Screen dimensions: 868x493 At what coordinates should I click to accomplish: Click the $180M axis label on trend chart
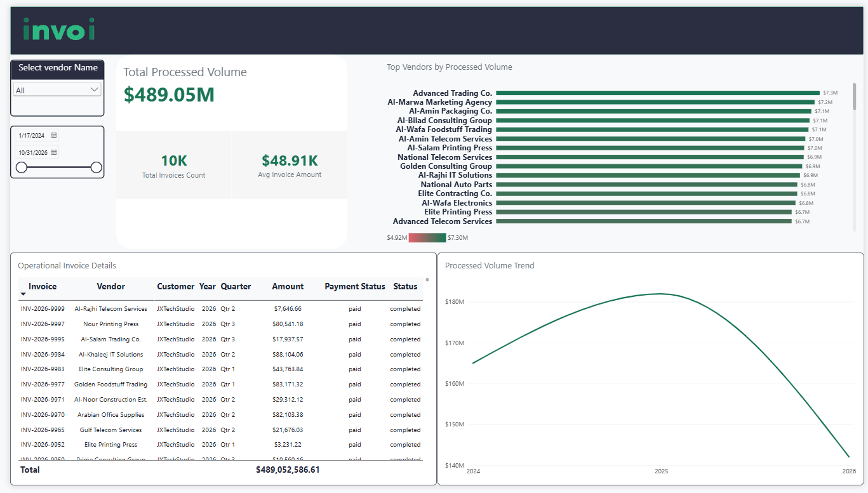455,302
